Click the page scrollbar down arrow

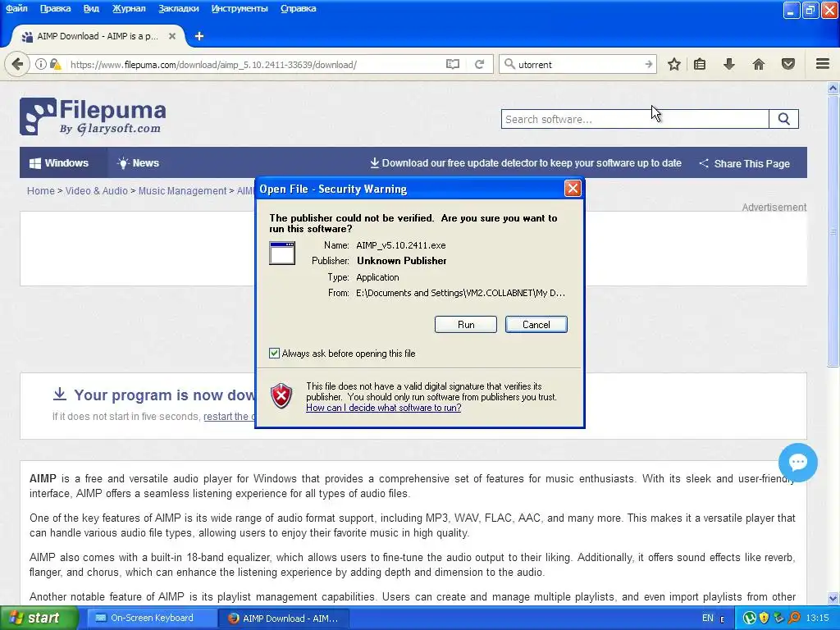click(x=833, y=598)
